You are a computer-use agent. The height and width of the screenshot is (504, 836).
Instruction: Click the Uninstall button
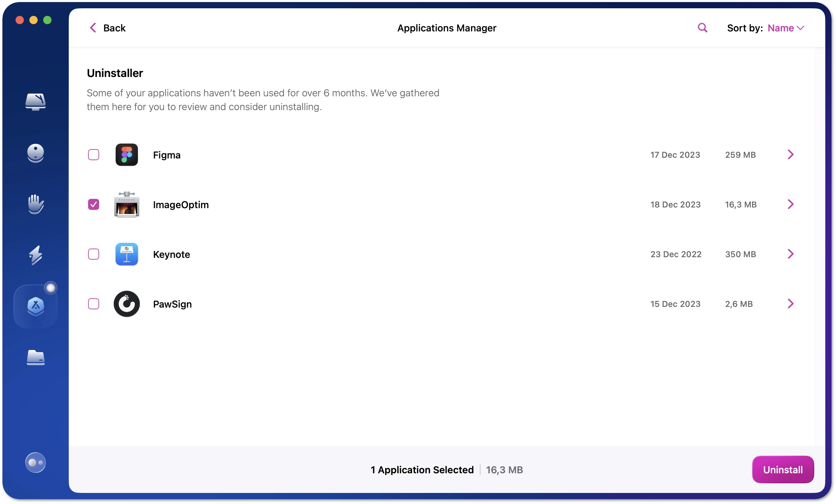pyautogui.click(x=783, y=469)
